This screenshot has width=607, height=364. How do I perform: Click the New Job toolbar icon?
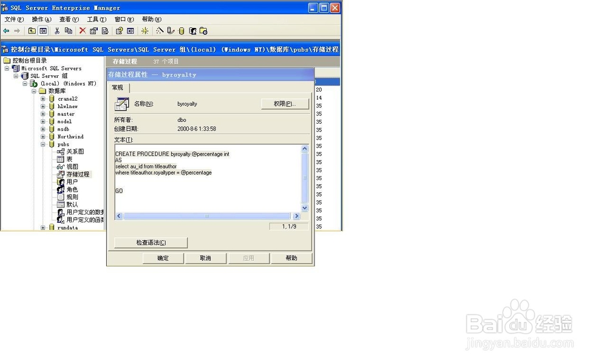[203, 31]
